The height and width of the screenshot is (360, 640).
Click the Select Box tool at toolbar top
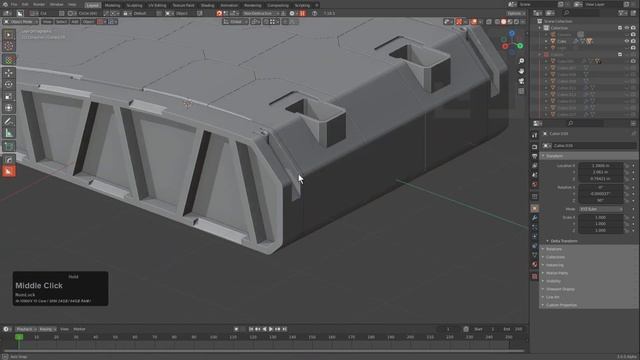[9, 35]
